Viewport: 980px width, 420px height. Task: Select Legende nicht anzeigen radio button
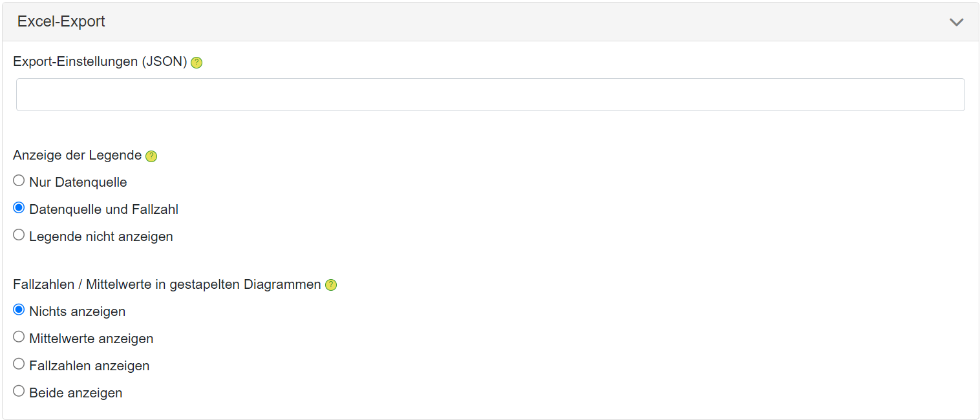click(x=19, y=235)
